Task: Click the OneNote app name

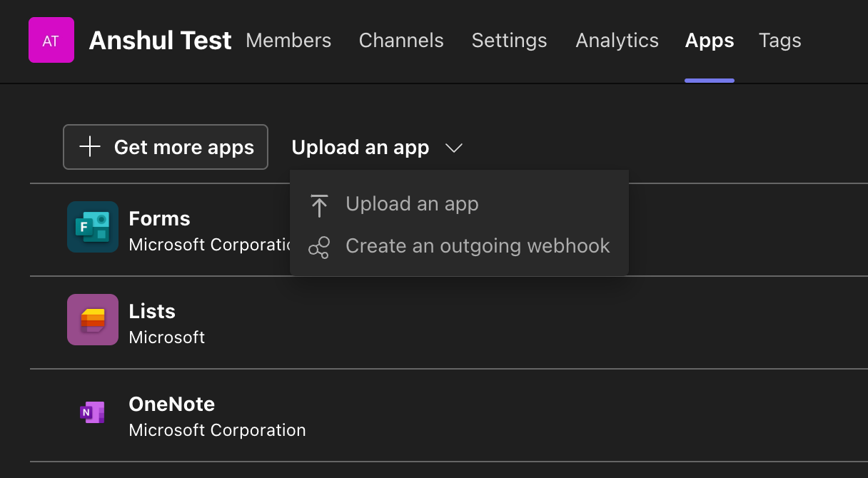Action: click(x=171, y=404)
